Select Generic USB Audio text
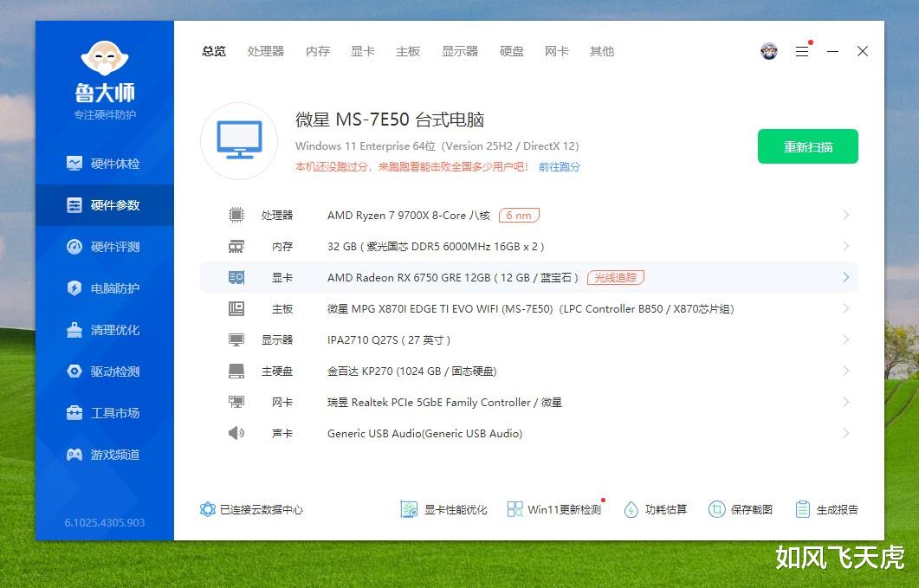This screenshot has width=919, height=588. coord(424,433)
